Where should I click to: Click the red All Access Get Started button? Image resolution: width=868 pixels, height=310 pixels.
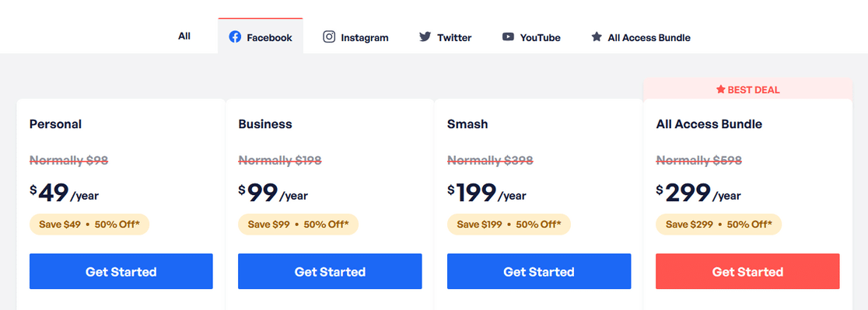747,271
